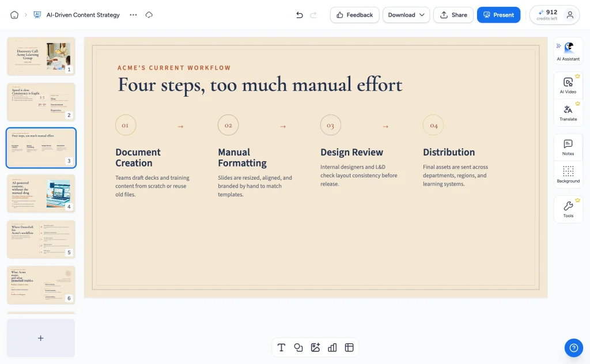Screen dimensions: 590x364
Task: Insert a shape from bottom toolbar
Action: (298, 347)
